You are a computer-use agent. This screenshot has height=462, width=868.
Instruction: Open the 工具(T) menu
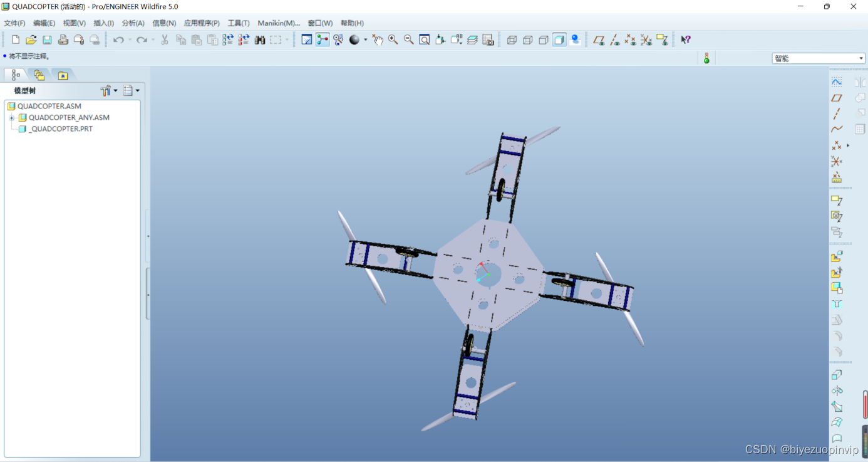tap(238, 23)
